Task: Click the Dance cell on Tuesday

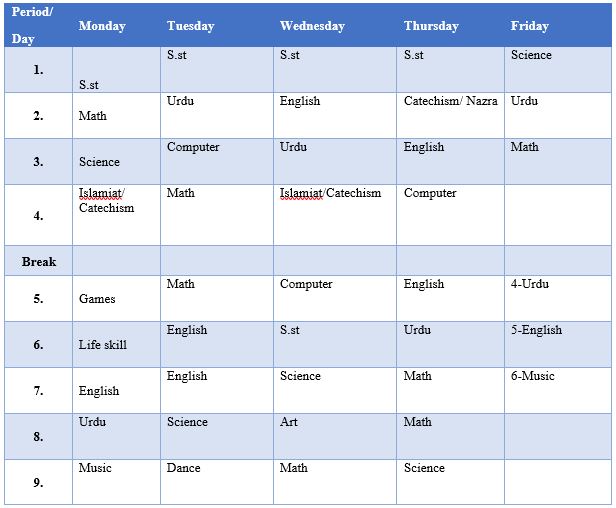Action: [x=217, y=482]
